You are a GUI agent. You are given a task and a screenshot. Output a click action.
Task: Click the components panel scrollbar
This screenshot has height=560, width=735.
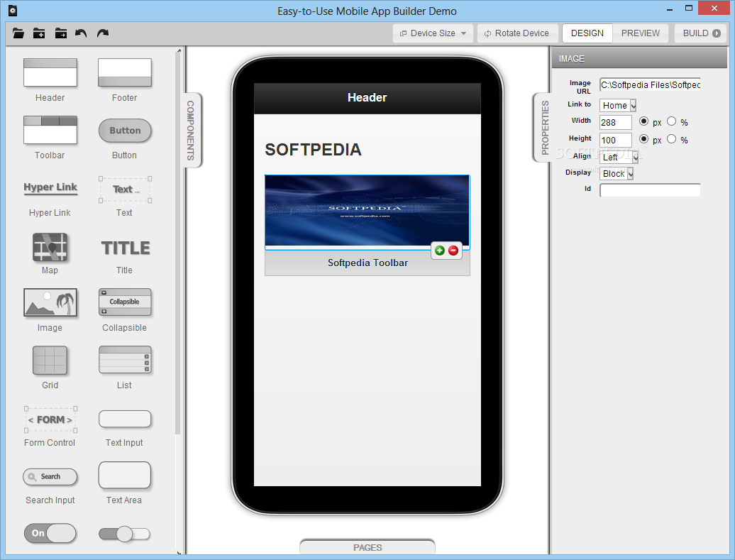click(x=177, y=244)
